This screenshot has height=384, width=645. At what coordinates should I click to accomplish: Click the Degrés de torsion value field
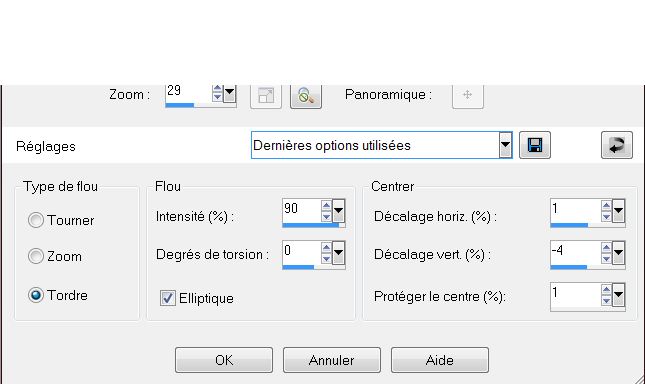click(x=302, y=252)
